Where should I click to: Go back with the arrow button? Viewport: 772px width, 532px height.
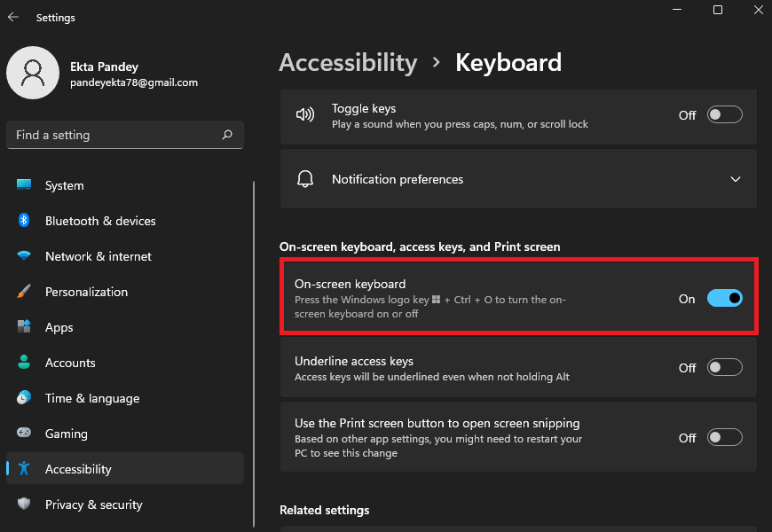[13, 17]
